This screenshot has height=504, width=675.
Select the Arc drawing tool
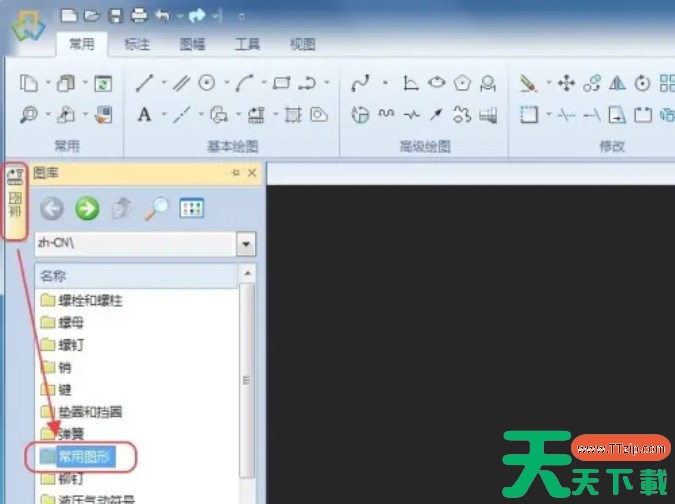pos(245,83)
